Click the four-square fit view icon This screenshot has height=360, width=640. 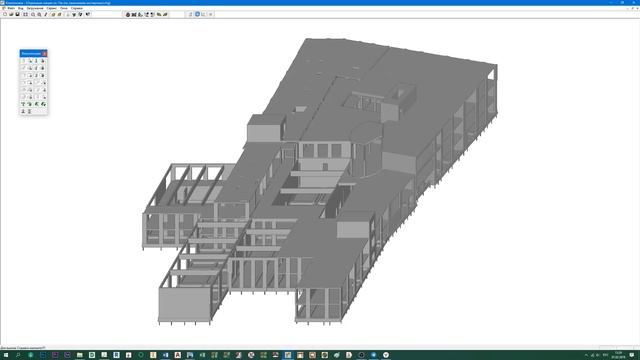click(25, 14)
